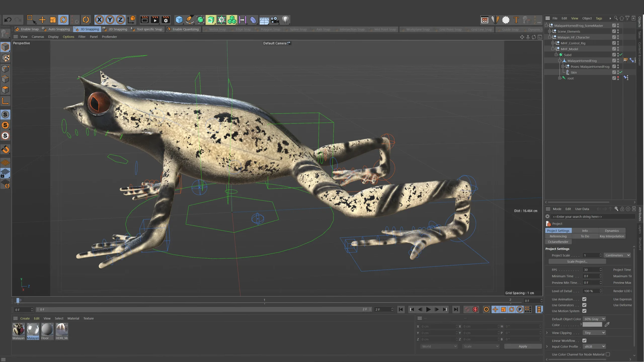Toggle Autokeying record button
Screen dimensions: 644x362
tap(475, 309)
